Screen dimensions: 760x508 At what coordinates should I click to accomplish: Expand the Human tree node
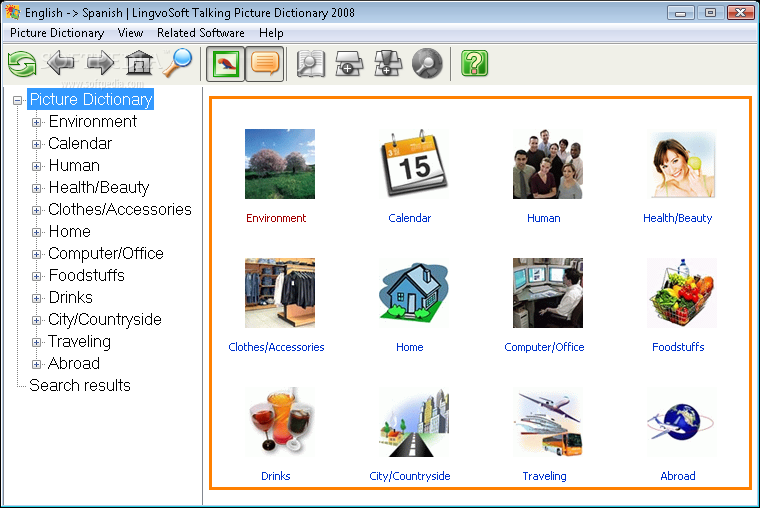pos(36,166)
